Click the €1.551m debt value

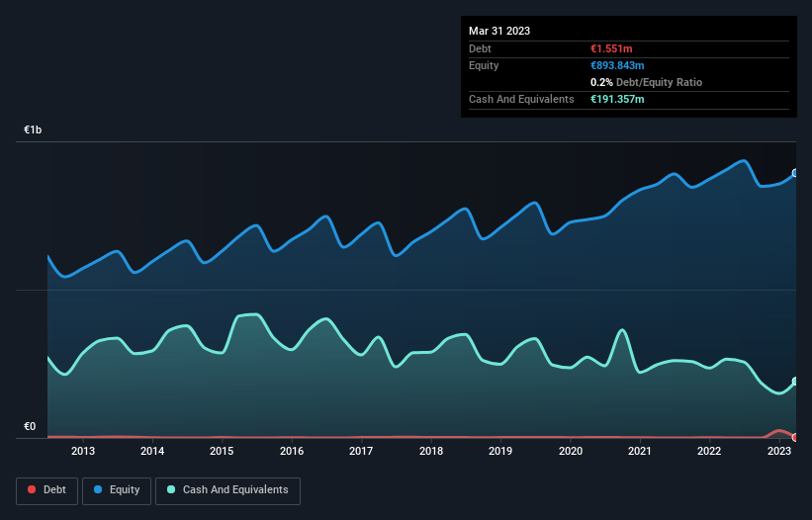click(x=611, y=48)
